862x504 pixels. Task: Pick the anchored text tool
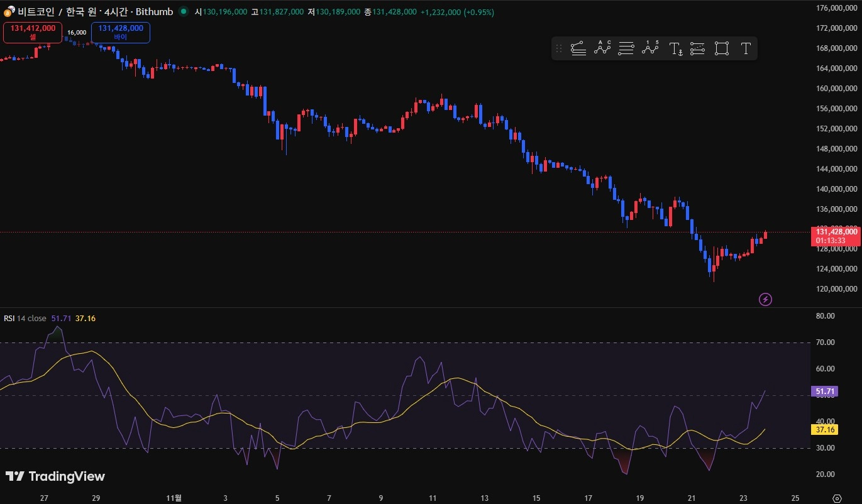(x=675, y=48)
